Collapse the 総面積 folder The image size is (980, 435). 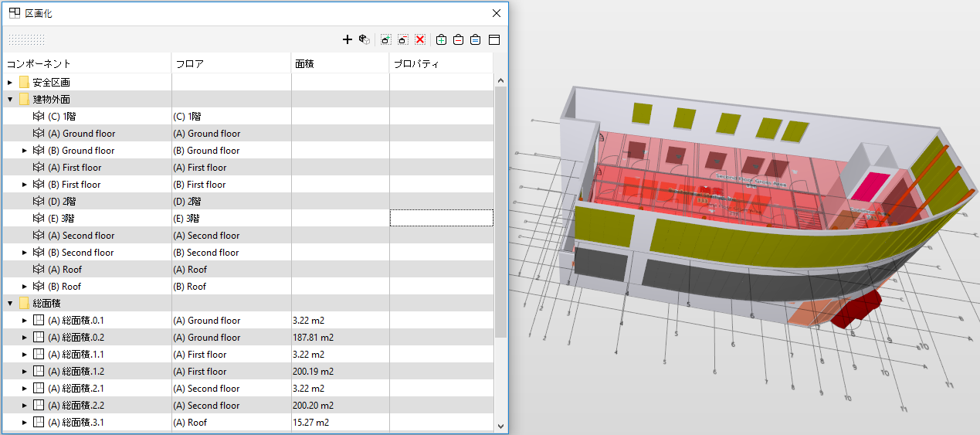(10, 303)
